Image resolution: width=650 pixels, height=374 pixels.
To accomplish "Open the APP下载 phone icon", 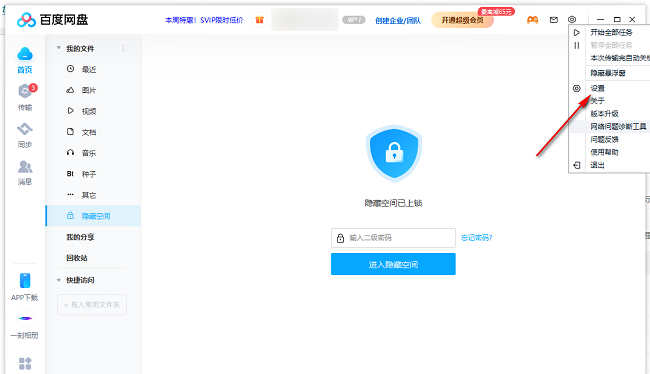I will pyautogui.click(x=25, y=281).
